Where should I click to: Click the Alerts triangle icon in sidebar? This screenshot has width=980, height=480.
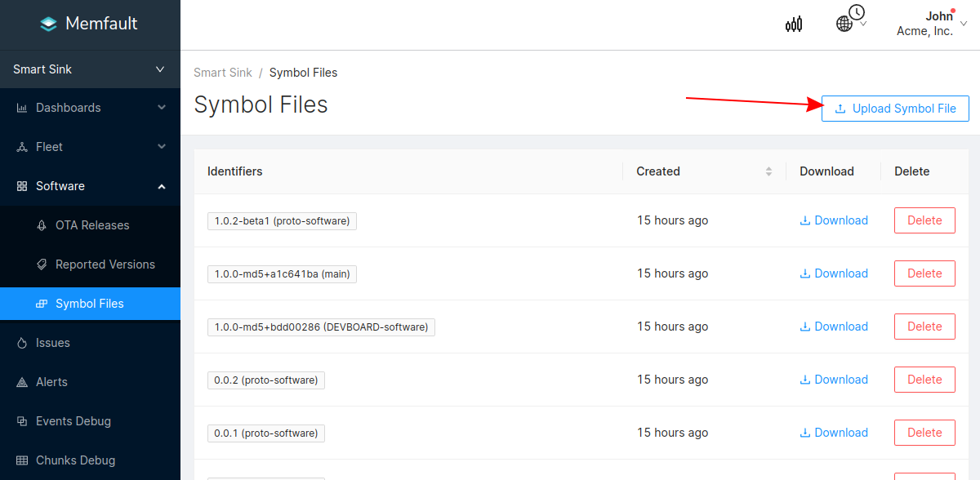22,382
